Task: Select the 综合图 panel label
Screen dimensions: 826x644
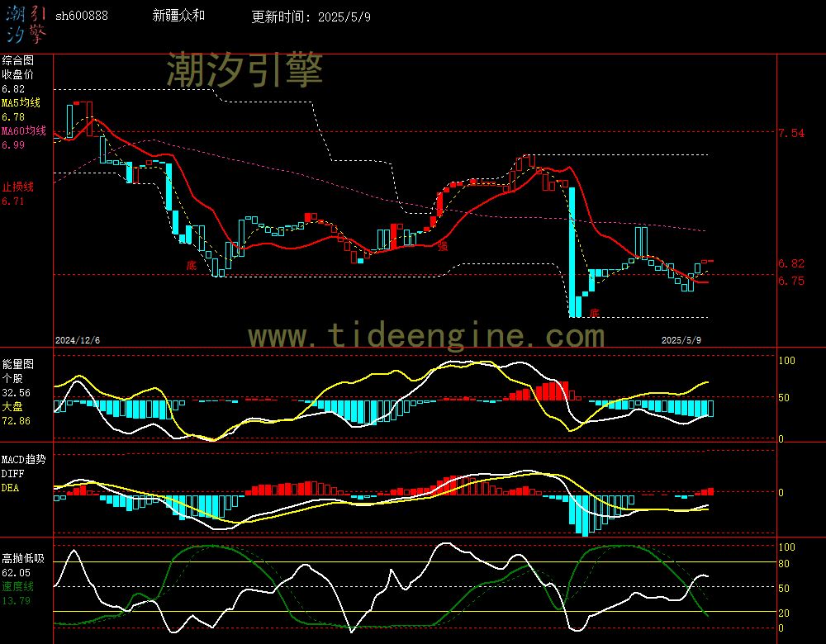Action: point(17,60)
